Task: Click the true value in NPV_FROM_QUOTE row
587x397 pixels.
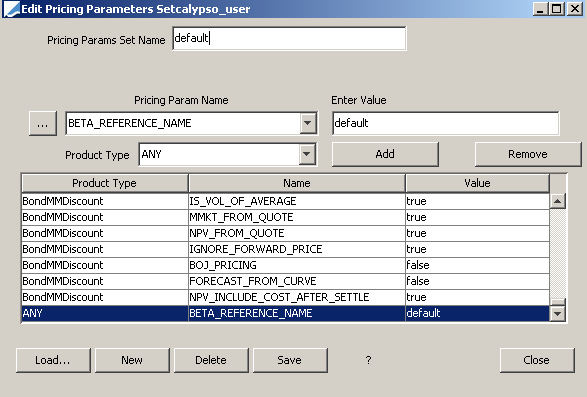Action: tap(477, 233)
